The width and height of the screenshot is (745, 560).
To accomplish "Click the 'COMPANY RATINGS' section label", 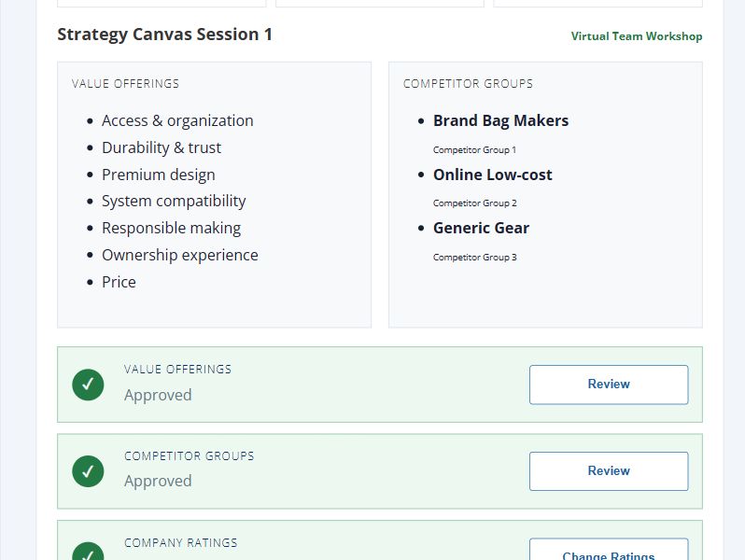I will coord(180,543).
